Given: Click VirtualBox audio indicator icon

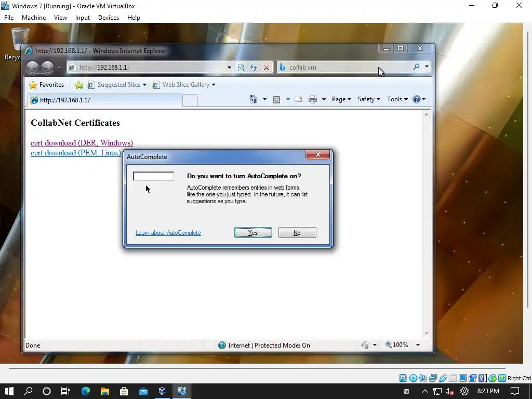Looking at the screenshot, I should click(423, 378).
